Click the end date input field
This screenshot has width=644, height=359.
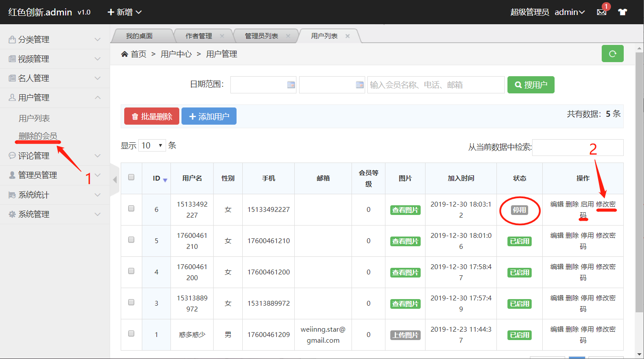pos(332,85)
